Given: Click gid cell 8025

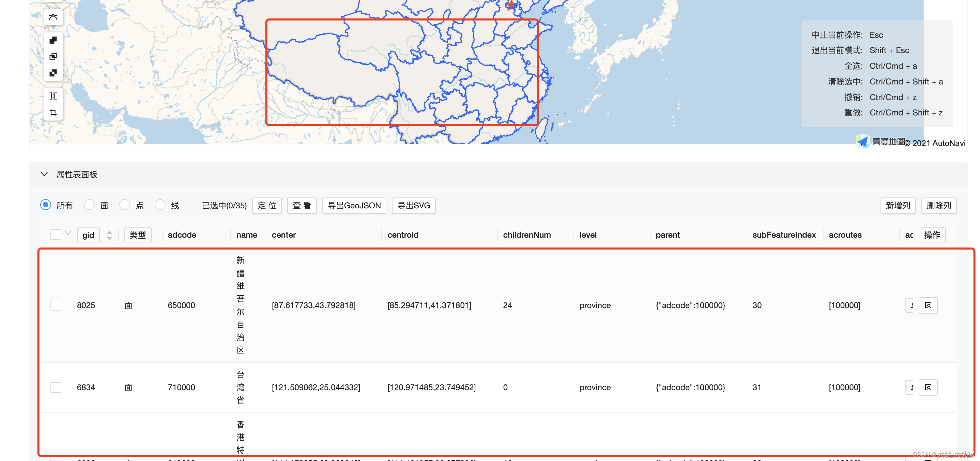Looking at the screenshot, I should 86,305.
